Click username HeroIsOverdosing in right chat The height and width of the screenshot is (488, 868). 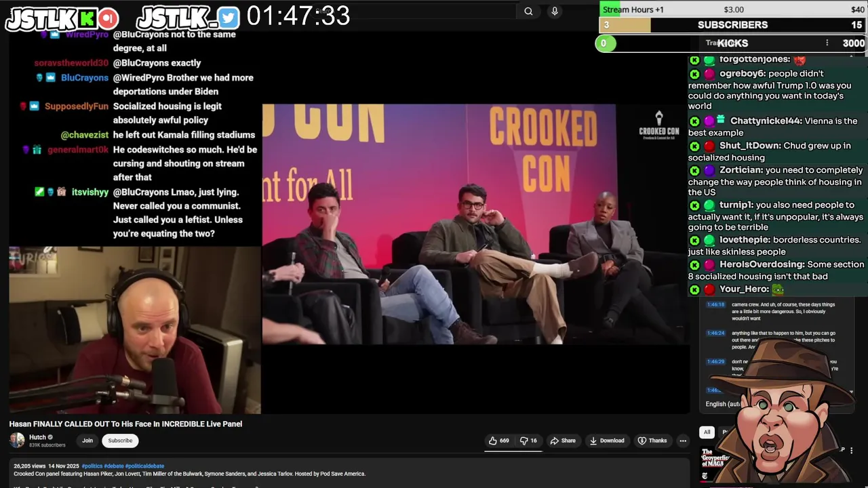click(x=762, y=264)
